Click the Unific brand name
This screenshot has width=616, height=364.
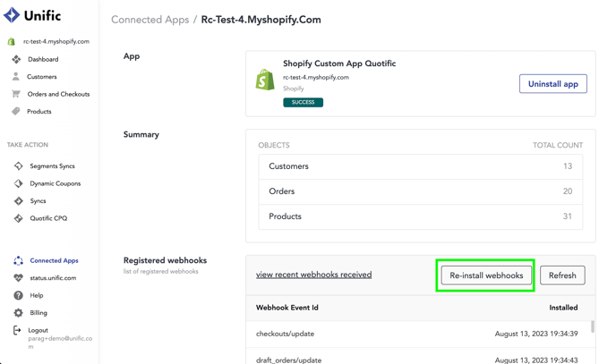pyautogui.click(x=42, y=16)
